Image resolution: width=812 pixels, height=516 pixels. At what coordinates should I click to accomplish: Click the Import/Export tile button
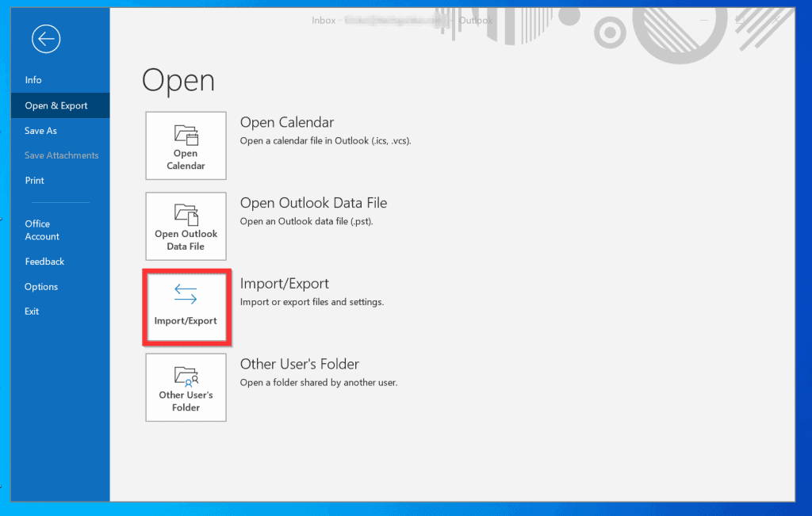(186, 307)
